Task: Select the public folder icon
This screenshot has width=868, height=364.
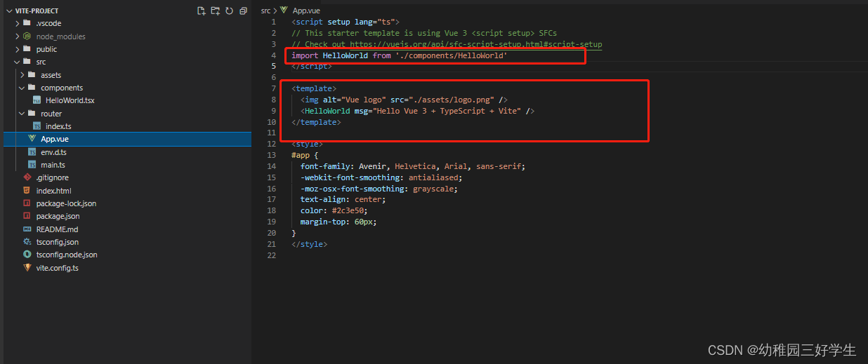Action: click(x=27, y=49)
